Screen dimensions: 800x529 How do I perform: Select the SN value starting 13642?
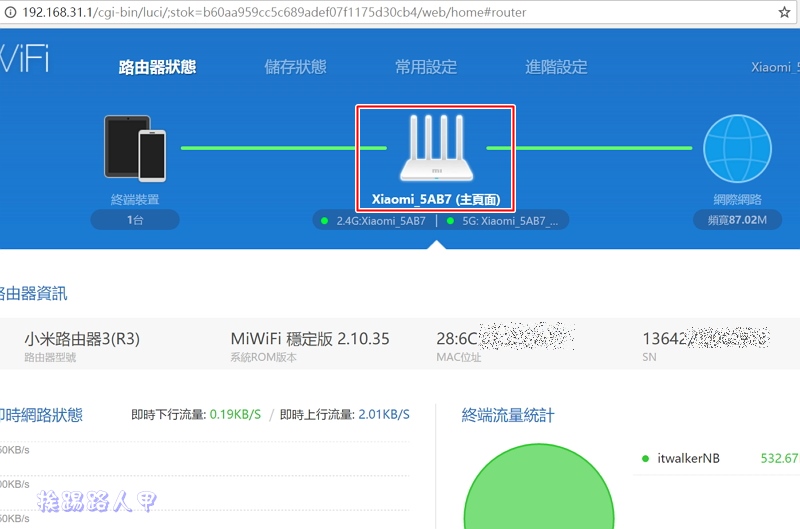pyautogui.click(x=706, y=338)
